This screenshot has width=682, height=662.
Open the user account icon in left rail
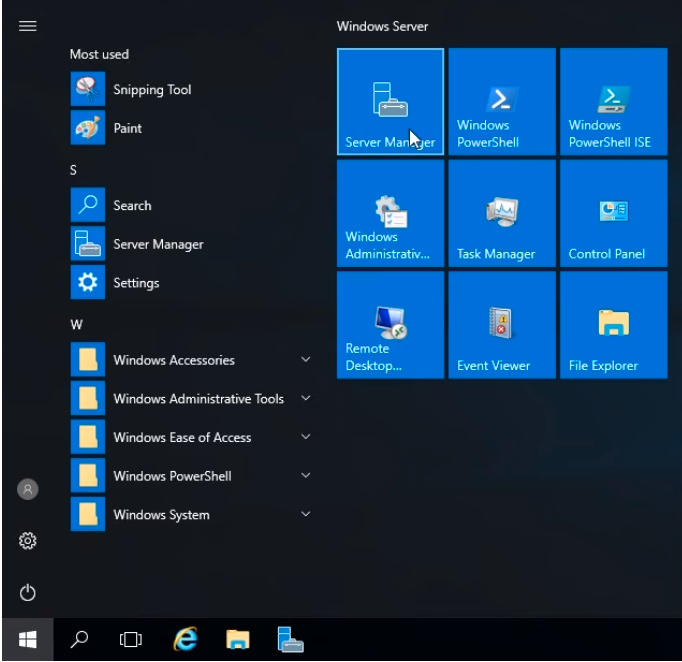27,489
